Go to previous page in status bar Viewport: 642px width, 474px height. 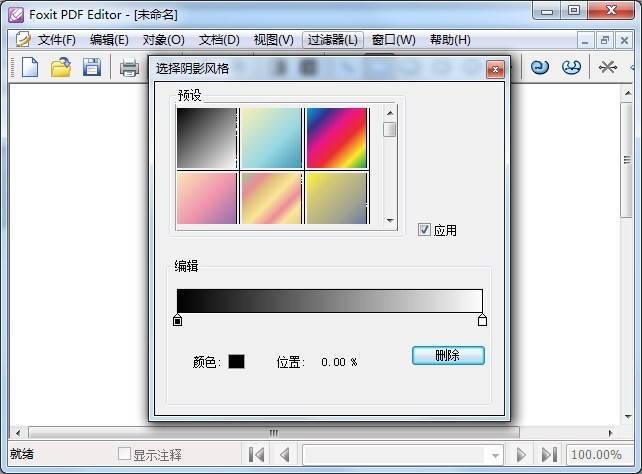click(285, 454)
